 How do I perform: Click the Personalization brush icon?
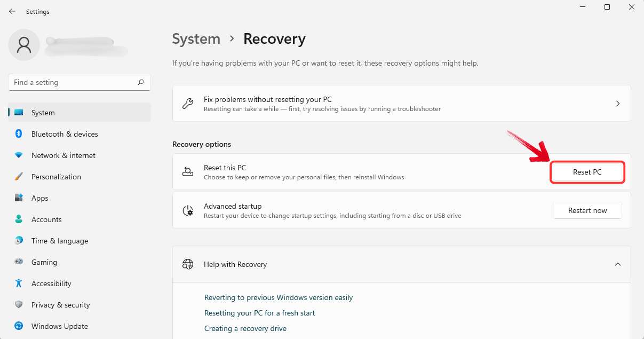[x=20, y=177]
